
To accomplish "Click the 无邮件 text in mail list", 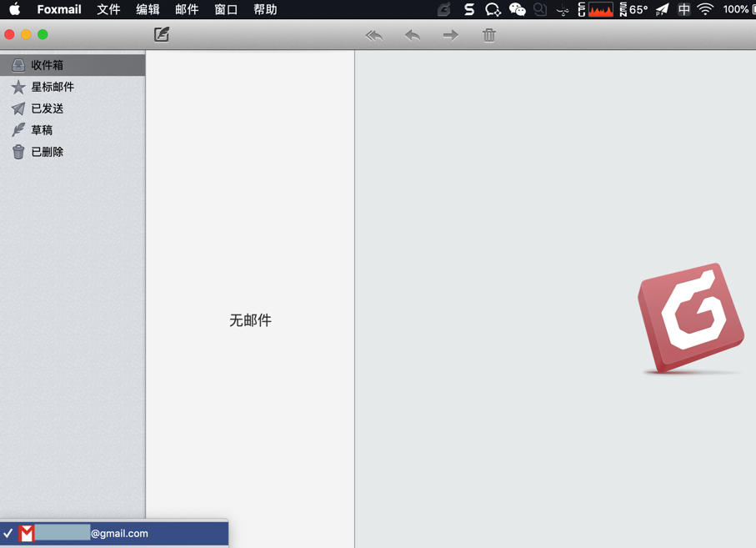I will [250, 319].
